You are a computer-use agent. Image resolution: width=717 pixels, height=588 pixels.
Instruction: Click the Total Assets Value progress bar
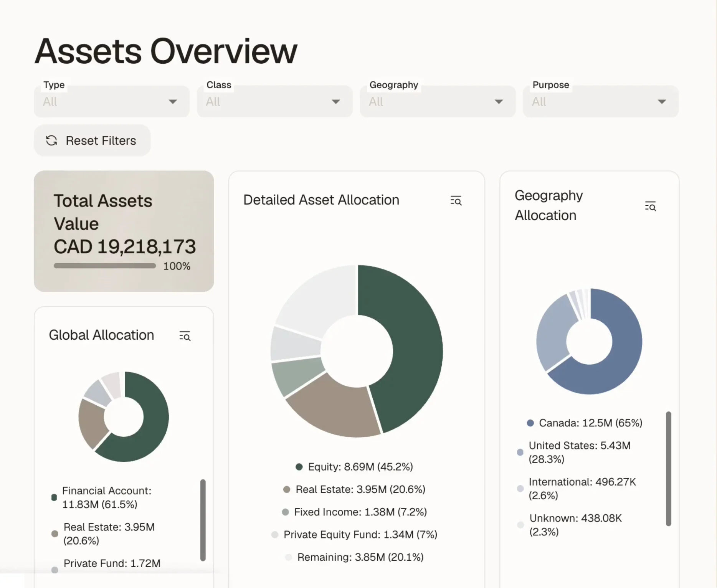pyautogui.click(x=105, y=266)
